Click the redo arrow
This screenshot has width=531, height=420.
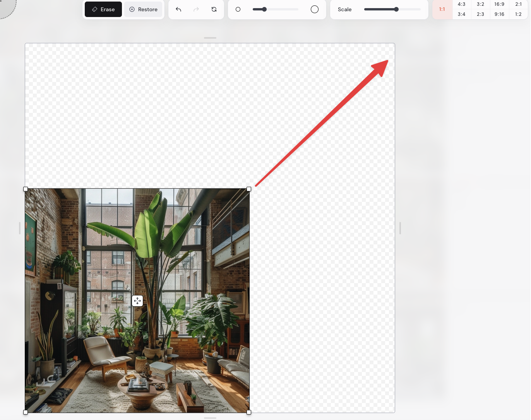[196, 9]
